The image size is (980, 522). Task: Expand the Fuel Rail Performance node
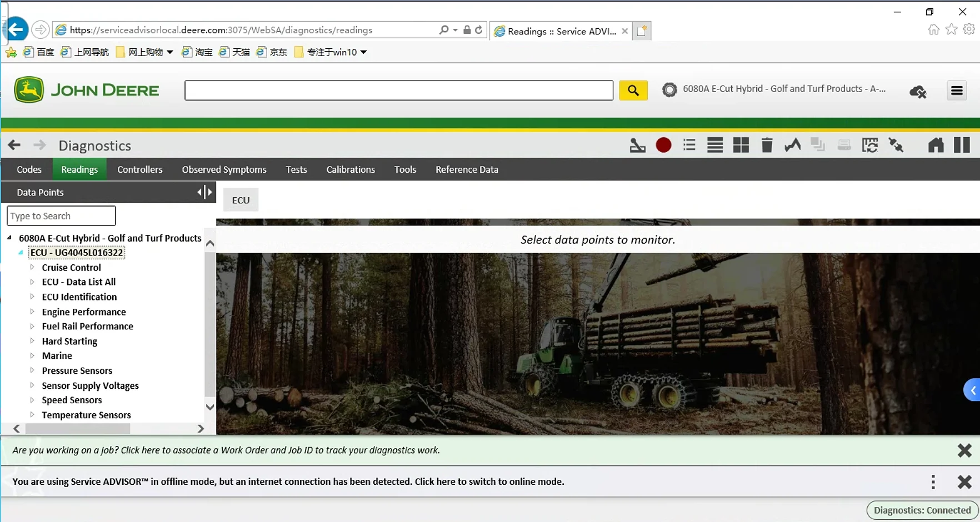coord(32,326)
